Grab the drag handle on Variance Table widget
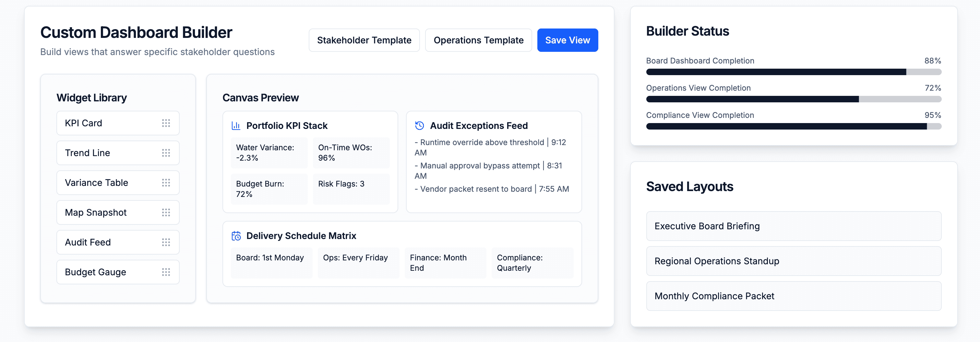Viewport: 980px width, 342px height. pyautogui.click(x=166, y=182)
